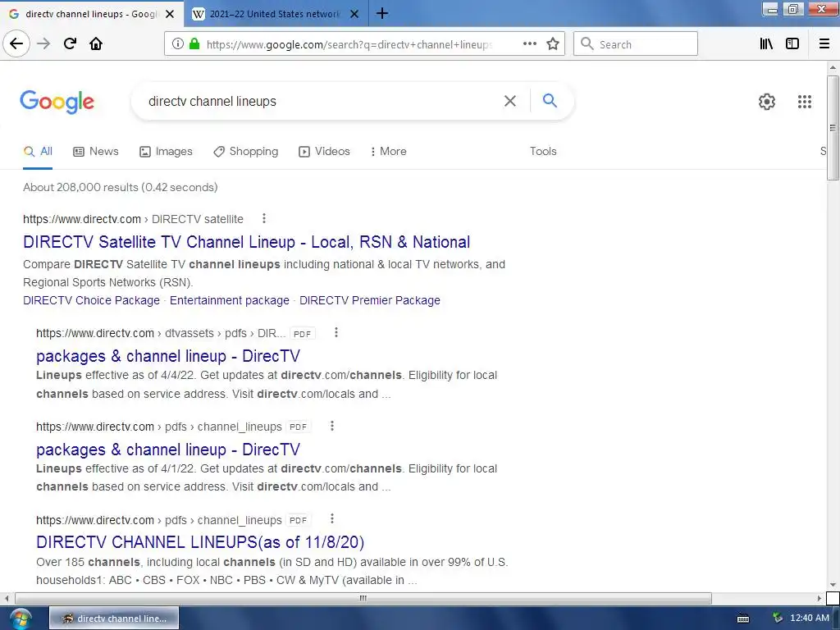
Task: Open the Firefox Library icon
Action: 766,44
